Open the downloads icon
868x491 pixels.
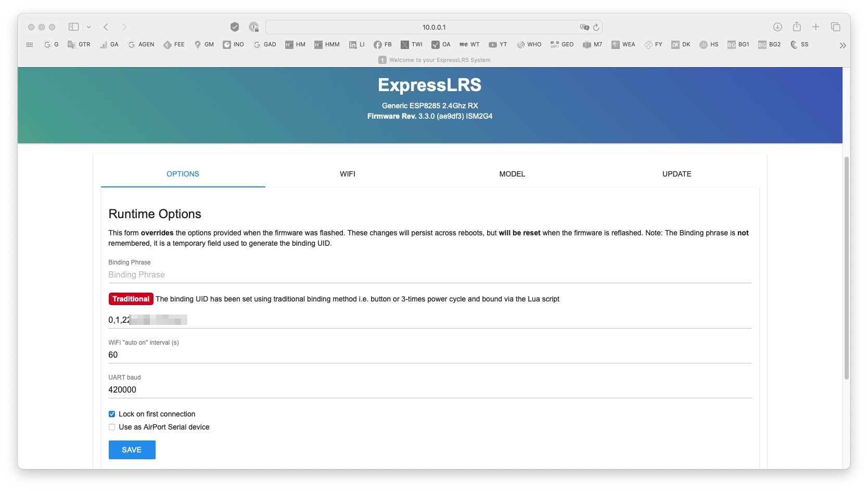777,27
